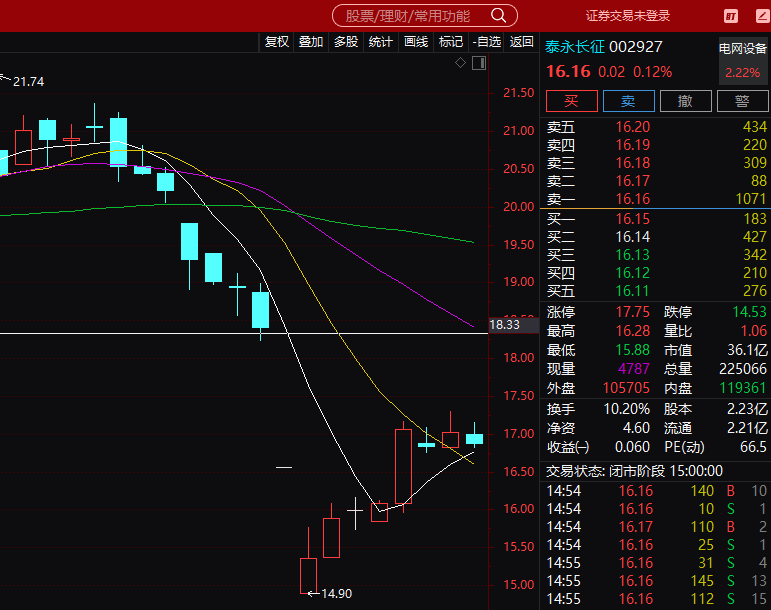Viewport: 771px width, 610px height.
Task: Click the tall red candlestick reaching 17.00
Action: [403, 466]
